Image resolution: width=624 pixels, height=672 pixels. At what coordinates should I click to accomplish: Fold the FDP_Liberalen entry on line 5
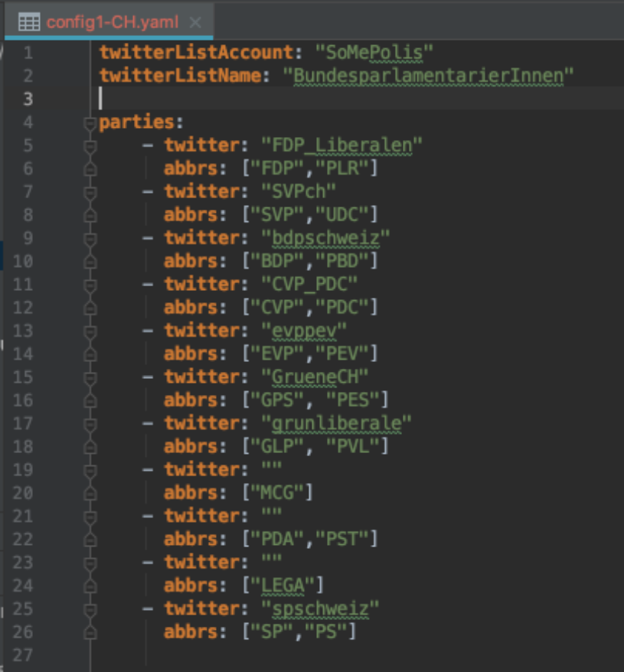pos(90,145)
